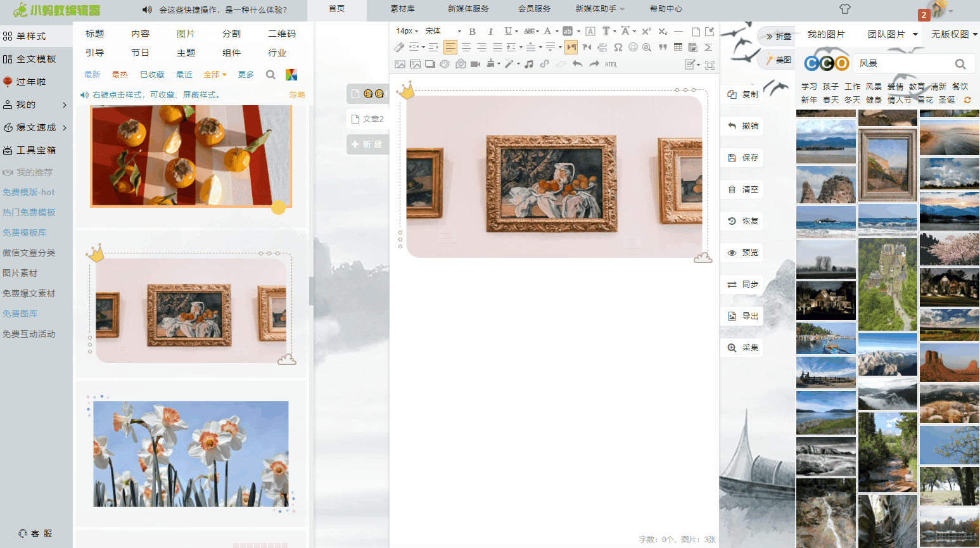Toggle italic formatting
This screenshot has height=548, width=980.
pos(490,31)
